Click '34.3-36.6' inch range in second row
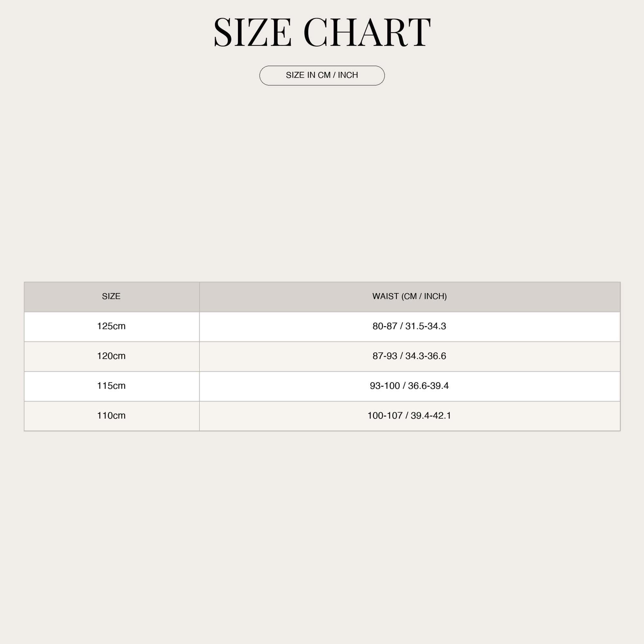The height and width of the screenshot is (644, 644). click(x=426, y=356)
